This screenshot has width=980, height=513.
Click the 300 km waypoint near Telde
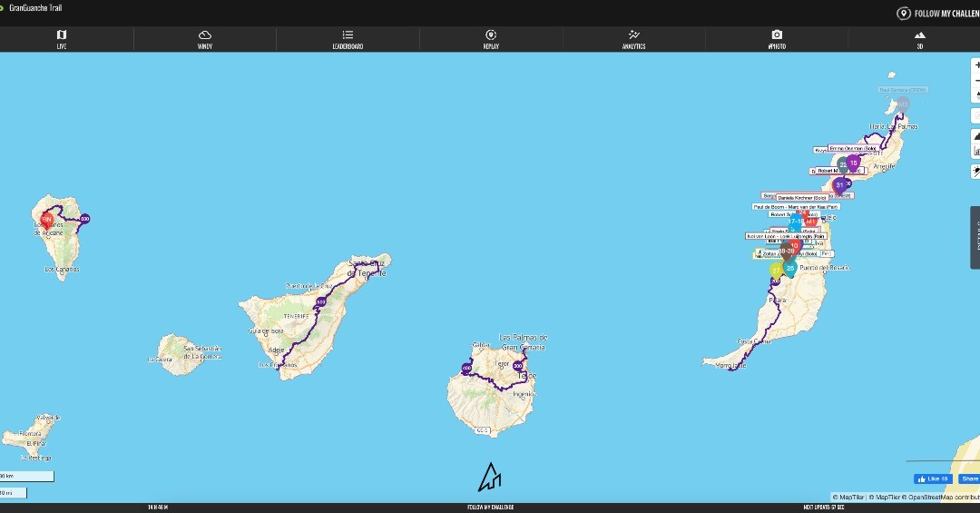tap(517, 366)
